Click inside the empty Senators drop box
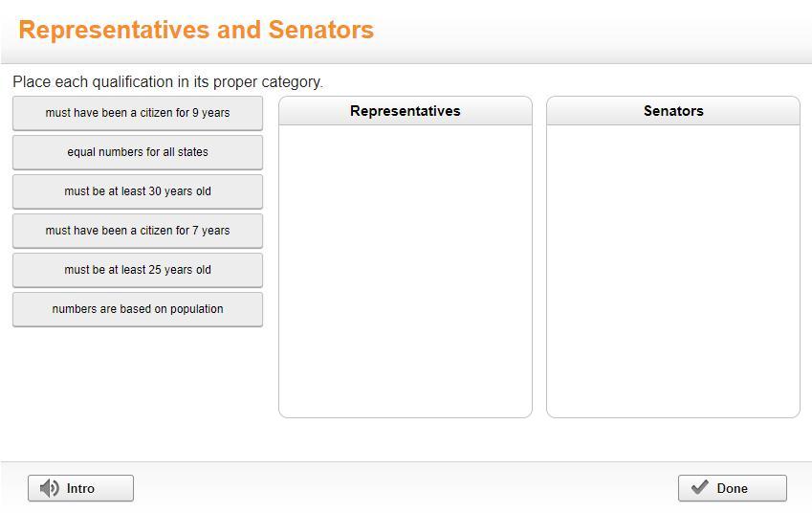This screenshot has width=812, height=513. [x=673, y=270]
